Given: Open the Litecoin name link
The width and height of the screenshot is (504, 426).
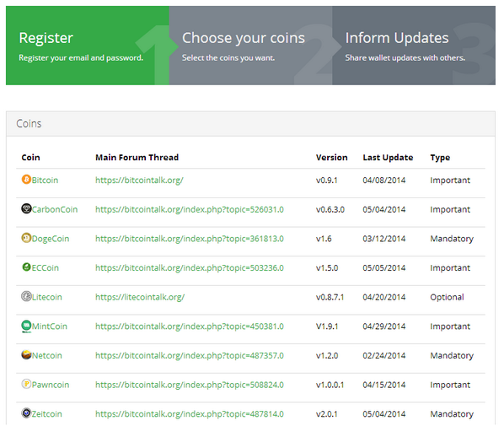Looking at the screenshot, I should point(47,297).
